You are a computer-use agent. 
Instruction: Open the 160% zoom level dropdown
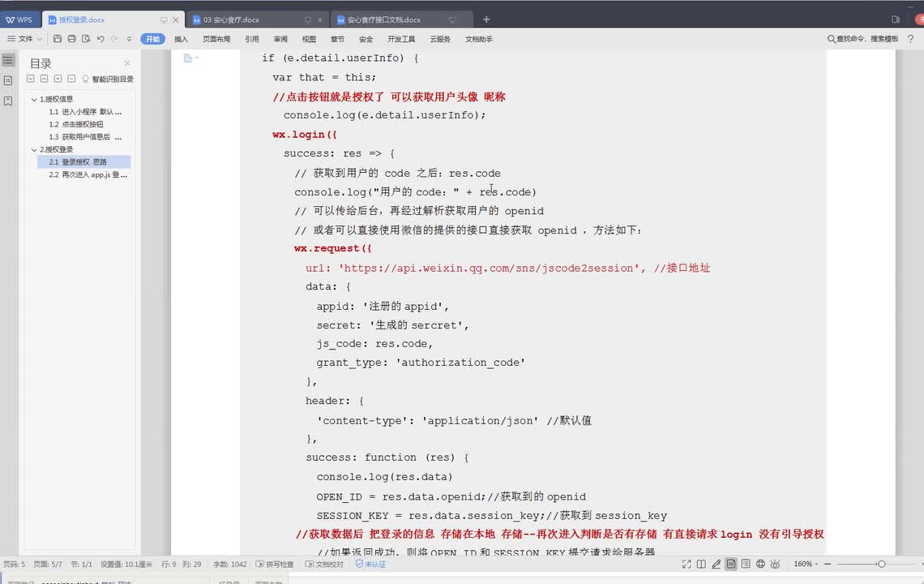click(x=806, y=565)
